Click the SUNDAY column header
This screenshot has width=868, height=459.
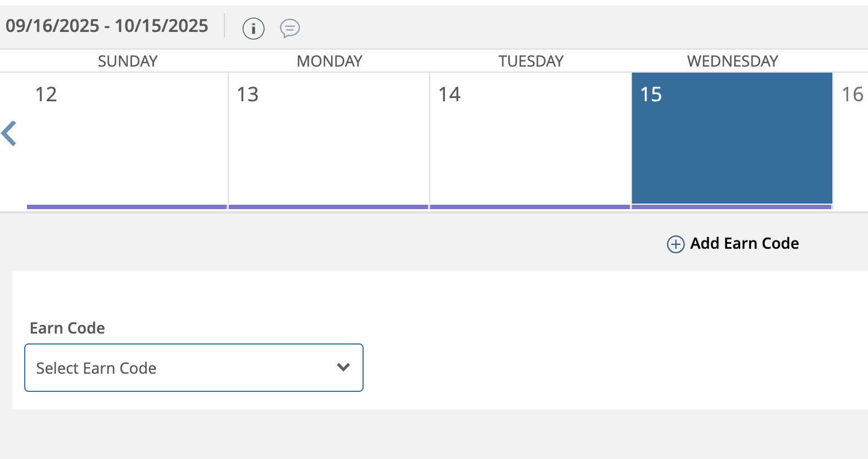click(x=128, y=61)
